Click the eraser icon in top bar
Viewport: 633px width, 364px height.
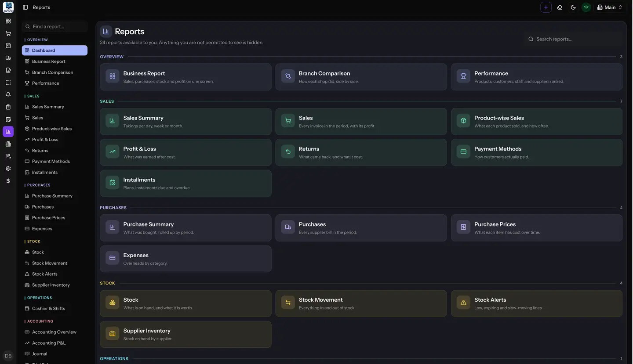[560, 7]
